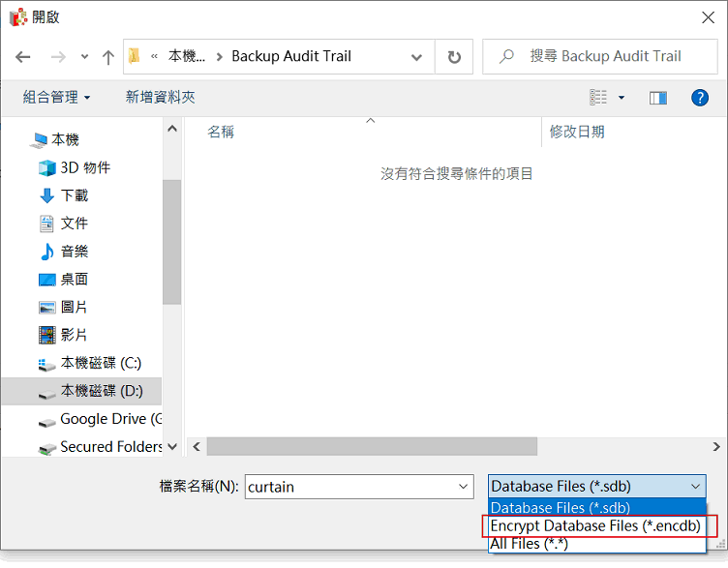The width and height of the screenshot is (728, 568).
Task: Toggle the preview pane icon
Action: [x=658, y=98]
